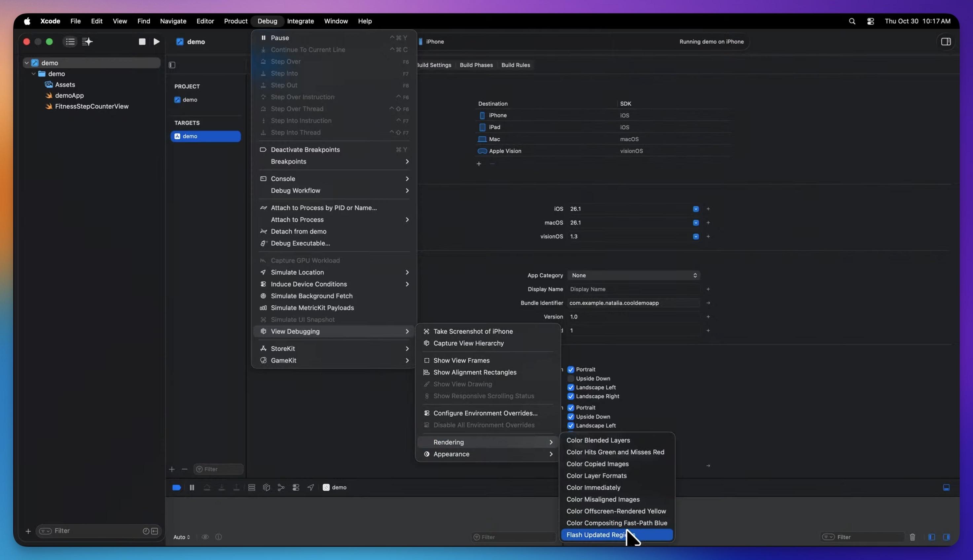Edit the Version field
Image resolution: width=973 pixels, height=560 pixels.
(634, 317)
